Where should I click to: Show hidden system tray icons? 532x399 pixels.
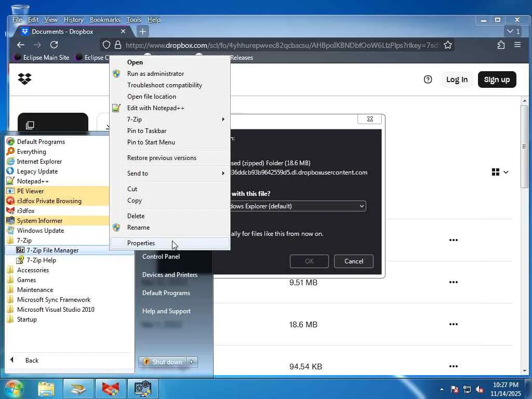coord(442,389)
